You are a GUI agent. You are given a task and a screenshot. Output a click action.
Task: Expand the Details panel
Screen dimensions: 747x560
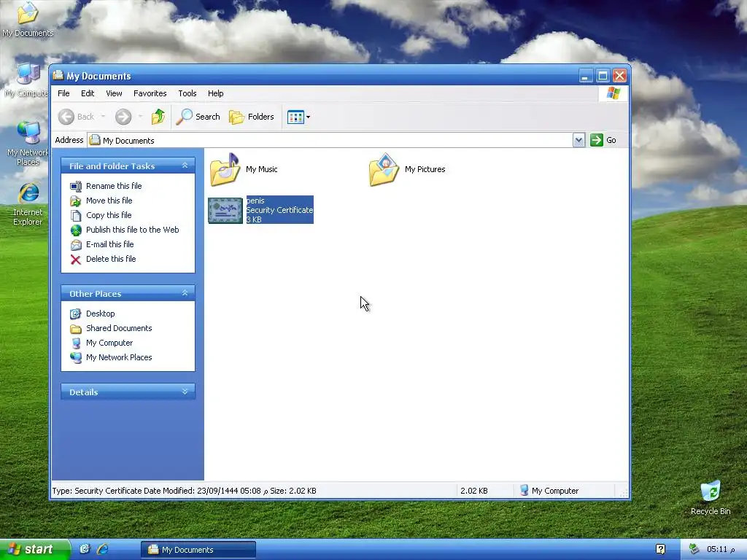click(185, 392)
